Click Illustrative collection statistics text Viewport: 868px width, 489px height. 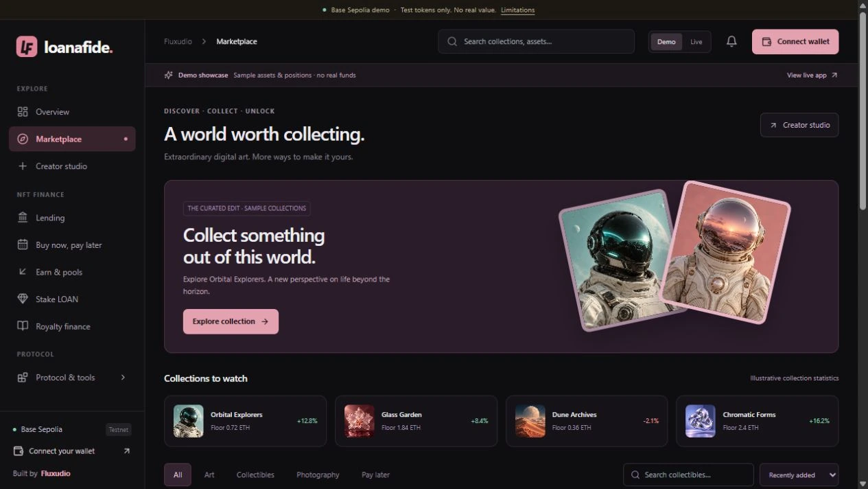(794, 378)
